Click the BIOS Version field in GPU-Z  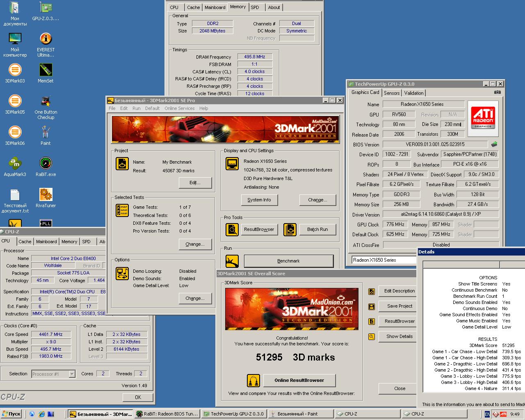click(x=435, y=144)
